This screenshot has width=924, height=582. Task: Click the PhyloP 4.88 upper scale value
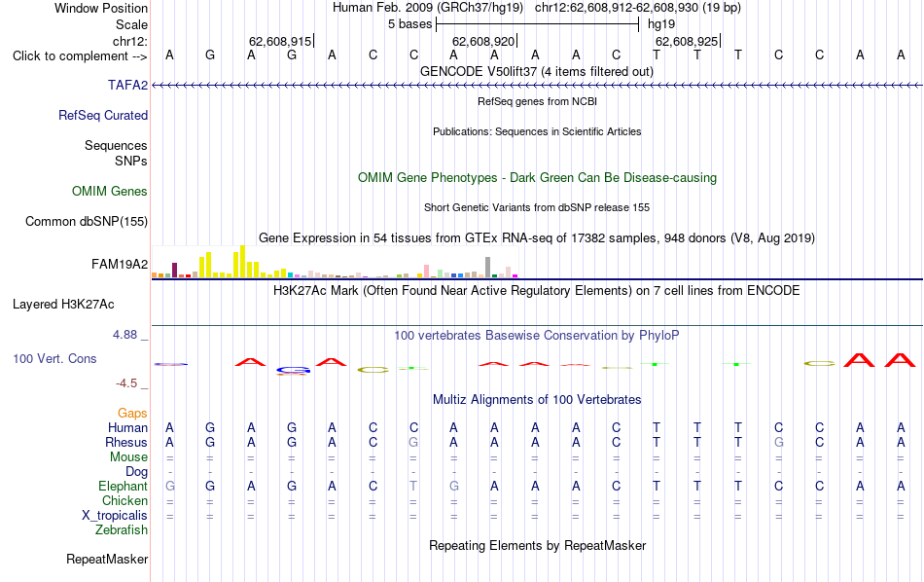(124, 335)
